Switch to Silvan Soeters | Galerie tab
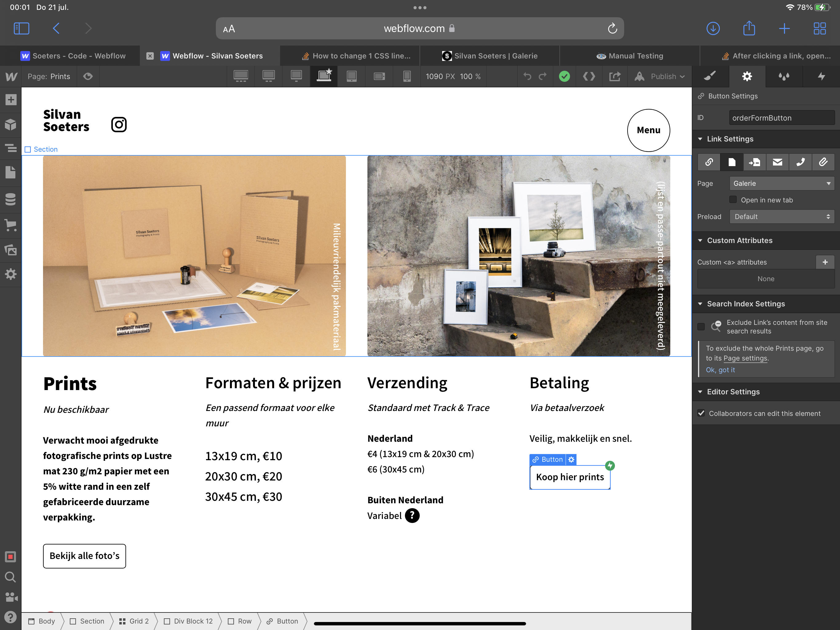This screenshot has width=840, height=630. point(490,56)
